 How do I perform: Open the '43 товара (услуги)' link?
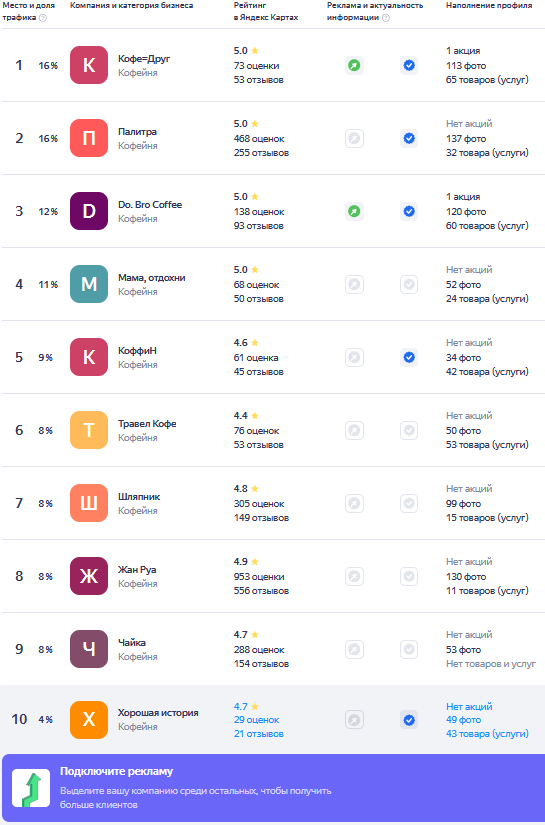pos(487,733)
